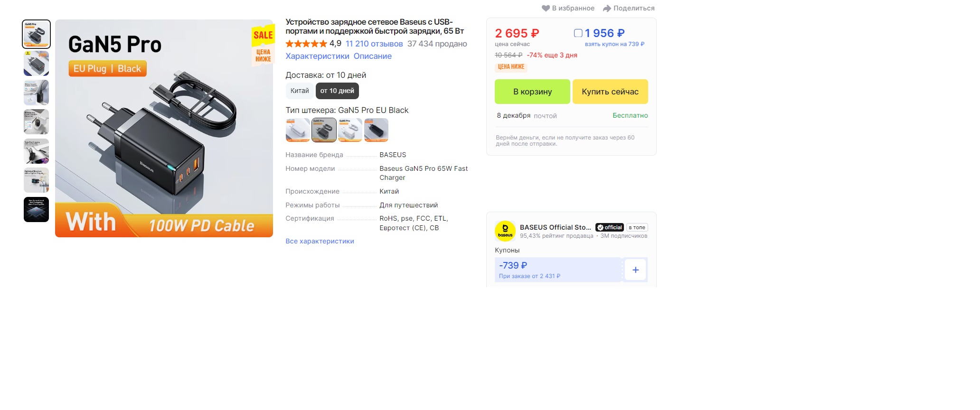Jump to the Характеристики section
The height and width of the screenshot is (410, 980).
317,56
